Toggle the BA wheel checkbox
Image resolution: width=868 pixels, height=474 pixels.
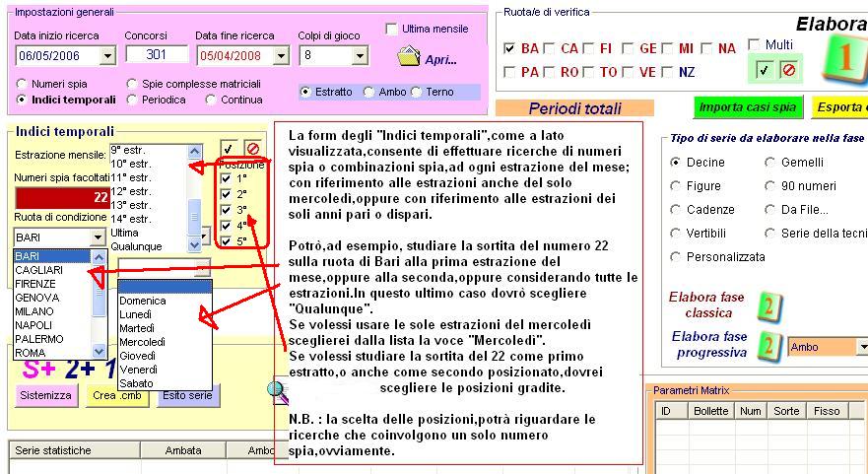[x=509, y=48]
